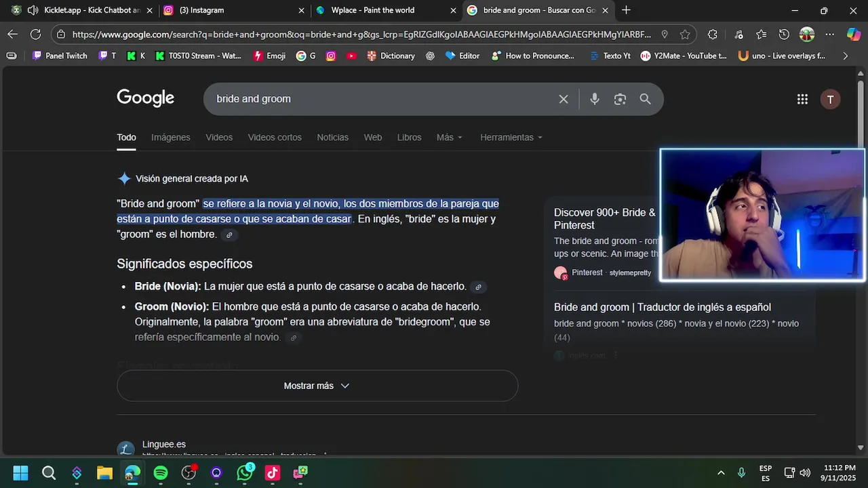Open the YouTube icon bookmark
Viewport: 868px width, 488px height.
[x=351, y=56]
